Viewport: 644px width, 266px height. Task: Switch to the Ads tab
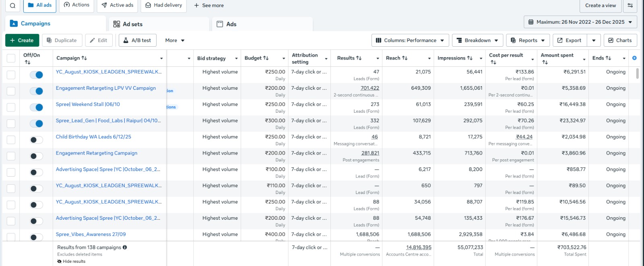pos(231,24)
